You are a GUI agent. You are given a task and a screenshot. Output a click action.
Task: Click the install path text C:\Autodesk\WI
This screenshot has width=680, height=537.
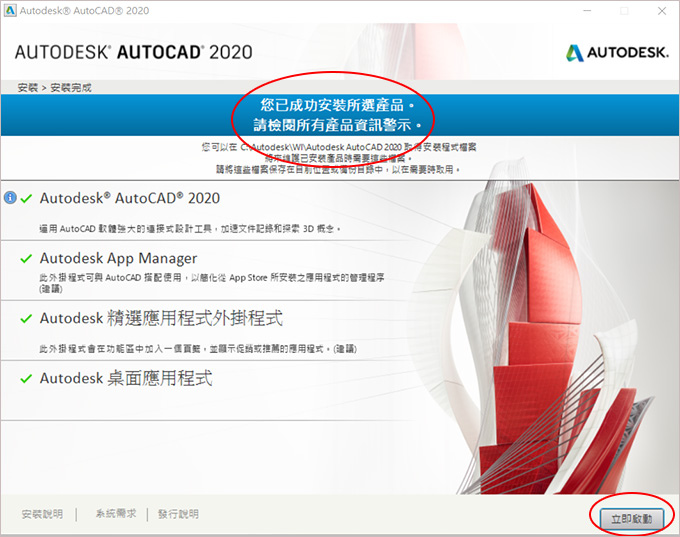[338, 147]
